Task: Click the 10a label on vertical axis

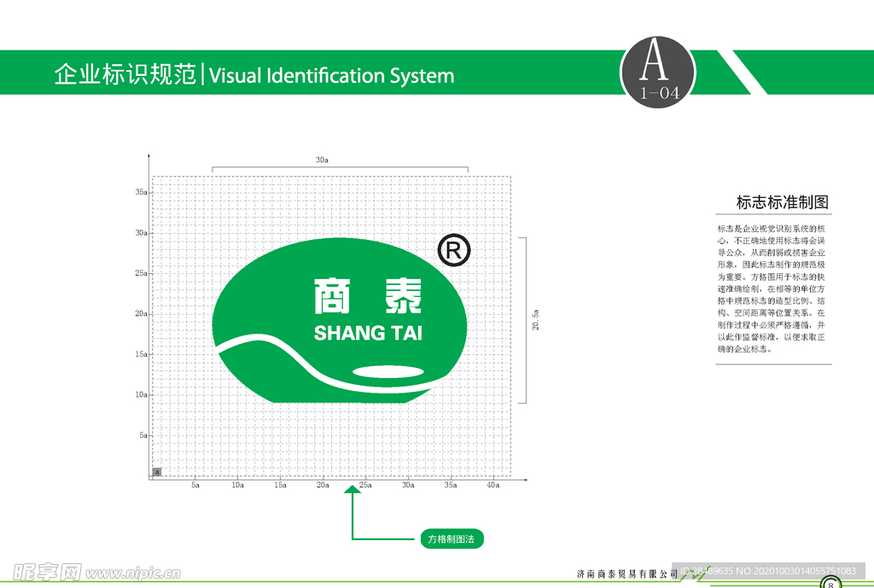Action: [141, 394]
